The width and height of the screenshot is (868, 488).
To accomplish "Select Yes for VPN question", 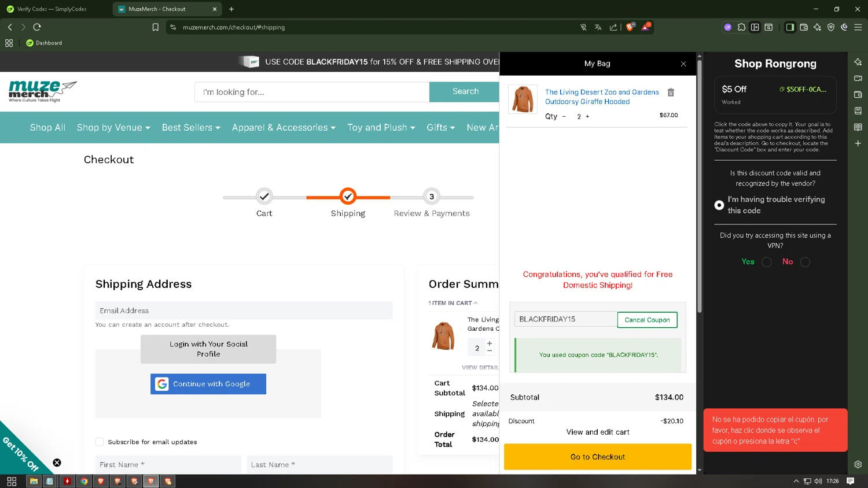I will tap(767, 262).
